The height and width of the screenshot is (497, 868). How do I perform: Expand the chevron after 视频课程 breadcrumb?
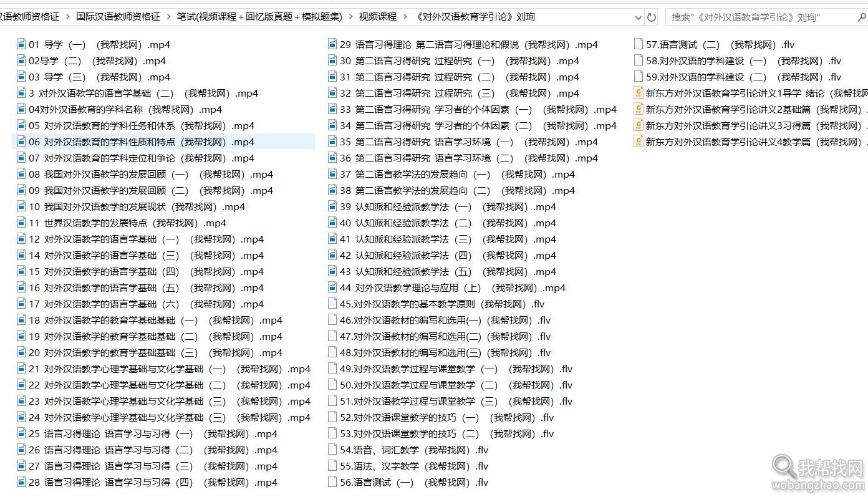405,17
